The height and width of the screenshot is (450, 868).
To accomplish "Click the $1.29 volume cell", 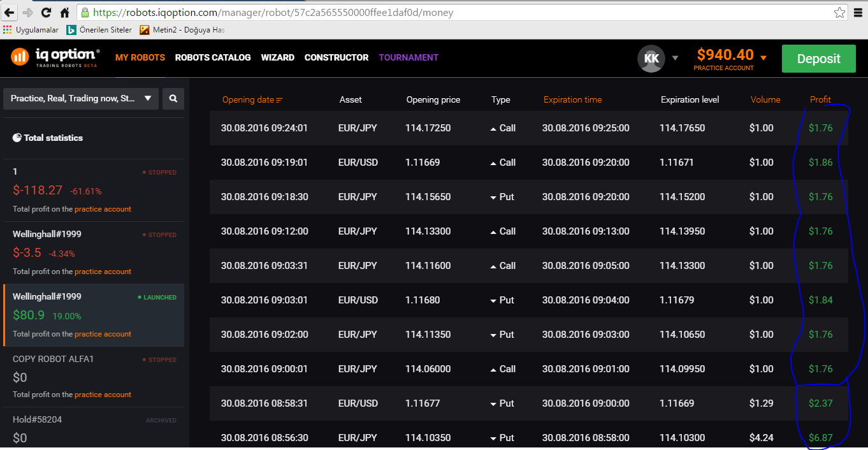I will 762,403.
